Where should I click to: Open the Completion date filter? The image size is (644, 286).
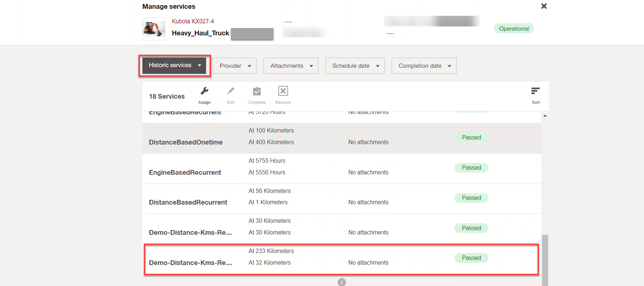point(424,66)
